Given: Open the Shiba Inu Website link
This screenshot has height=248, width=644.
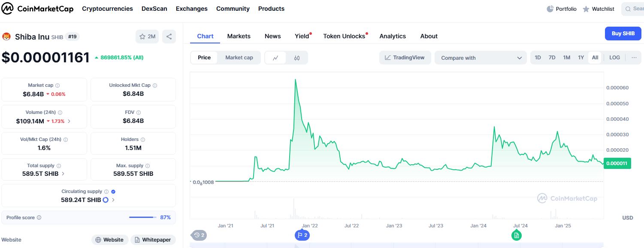Looking at the screenshot, I should pos(109,240).
